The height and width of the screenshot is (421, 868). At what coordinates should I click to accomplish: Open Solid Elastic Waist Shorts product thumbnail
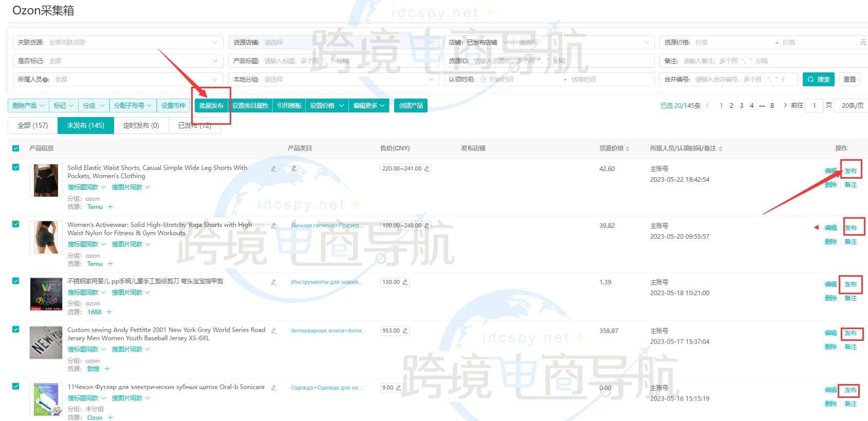[46, 181]
